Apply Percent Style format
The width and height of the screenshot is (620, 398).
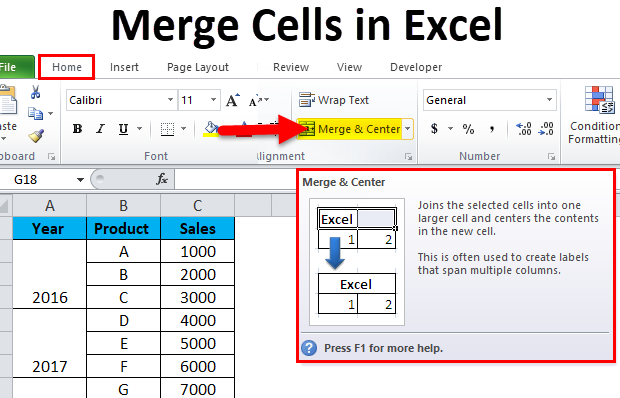(x=469, y=129)
